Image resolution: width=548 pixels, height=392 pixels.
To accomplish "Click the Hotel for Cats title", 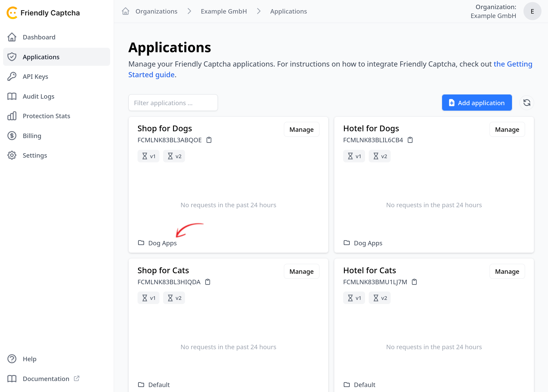I will [x=370, y=270].
